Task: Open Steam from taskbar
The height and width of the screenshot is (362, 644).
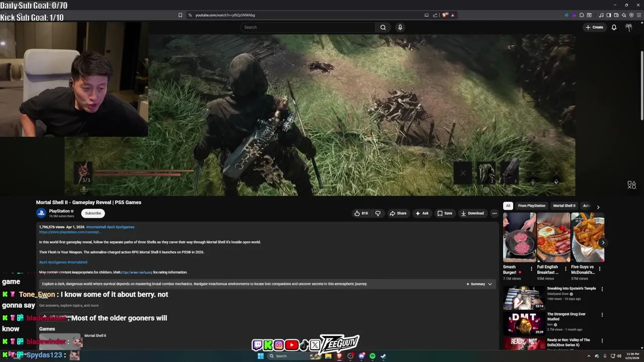Action: (x=383, y=356)
